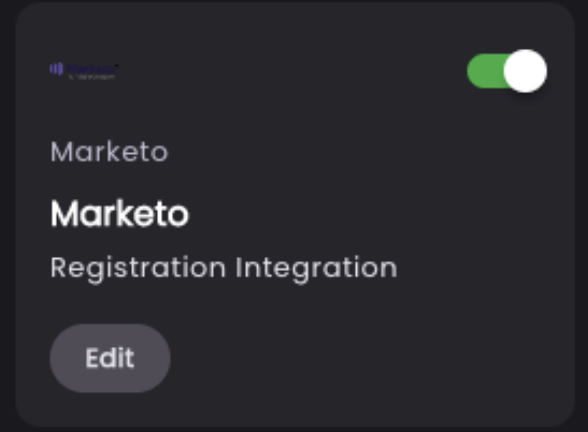
Task: Disable the Marketo integration toggle
Action: tap(507, 71)
